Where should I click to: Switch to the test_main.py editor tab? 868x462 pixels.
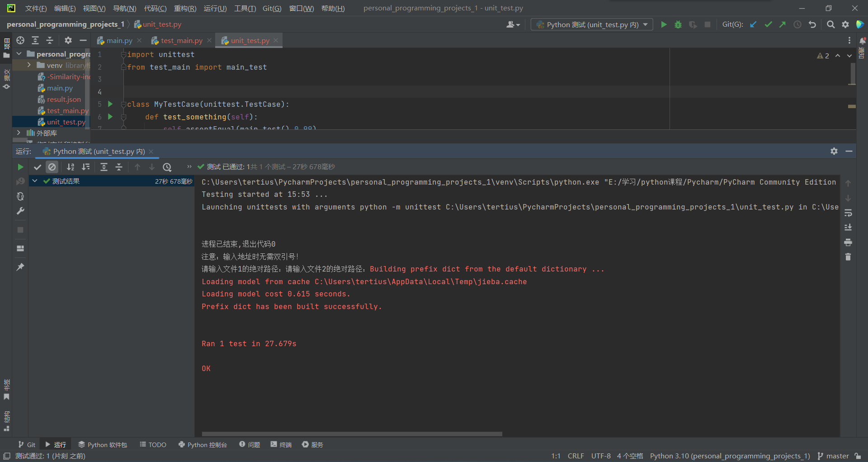click(182, 40)
